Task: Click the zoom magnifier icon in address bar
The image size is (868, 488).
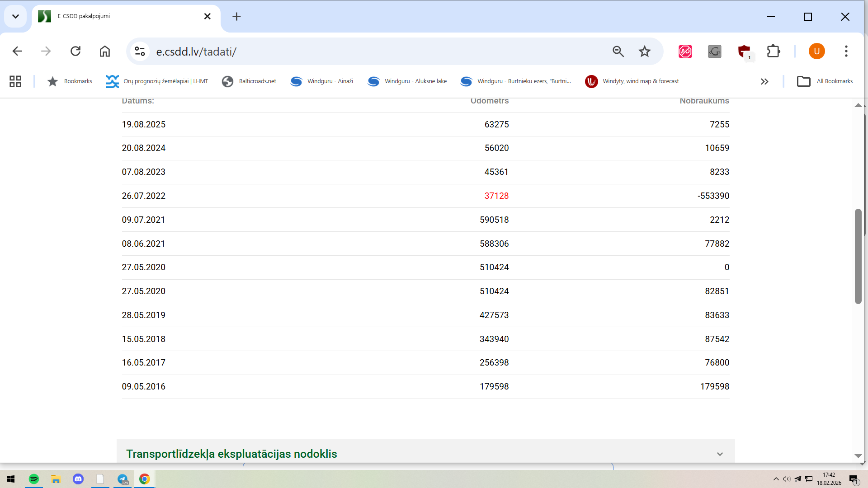Action: click(x=618, y=51)
